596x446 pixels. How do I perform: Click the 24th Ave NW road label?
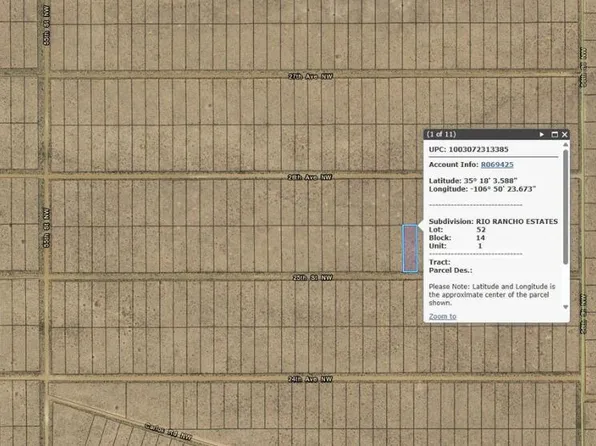pyautogui.click(x=310, y=379)
